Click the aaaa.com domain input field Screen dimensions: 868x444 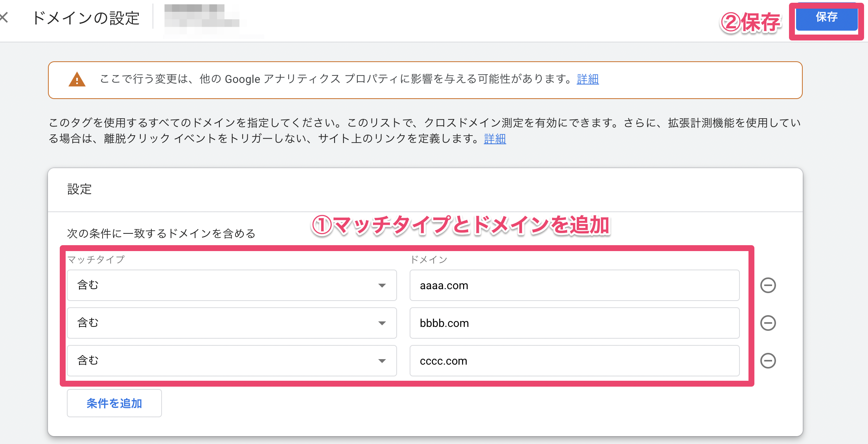pyautogui.click(x=574, y=285)
